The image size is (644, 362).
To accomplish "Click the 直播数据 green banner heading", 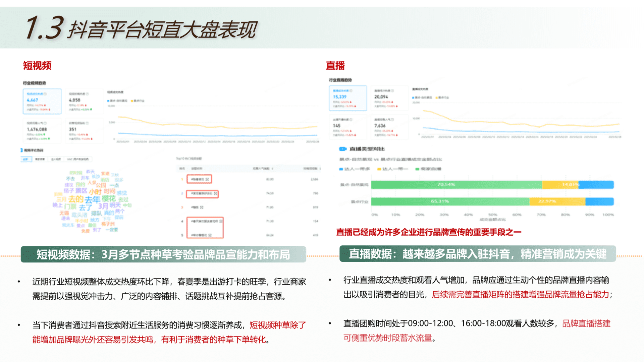I will point(478,254).
